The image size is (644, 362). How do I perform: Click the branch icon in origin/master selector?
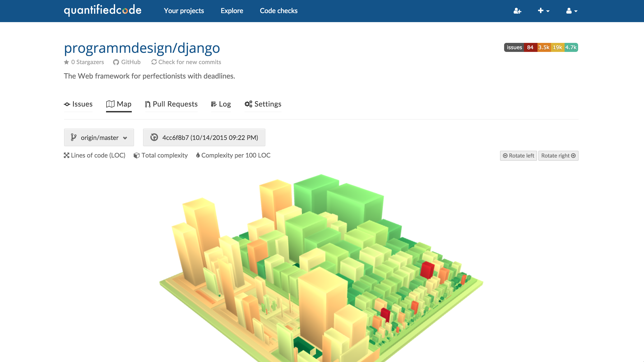pos(74,137)
